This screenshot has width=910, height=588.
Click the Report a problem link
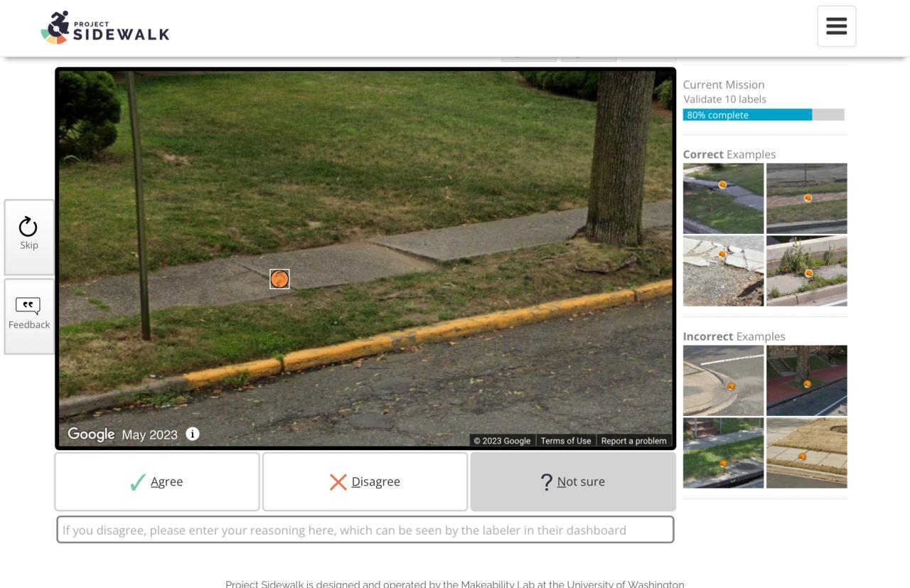point(634,441)
